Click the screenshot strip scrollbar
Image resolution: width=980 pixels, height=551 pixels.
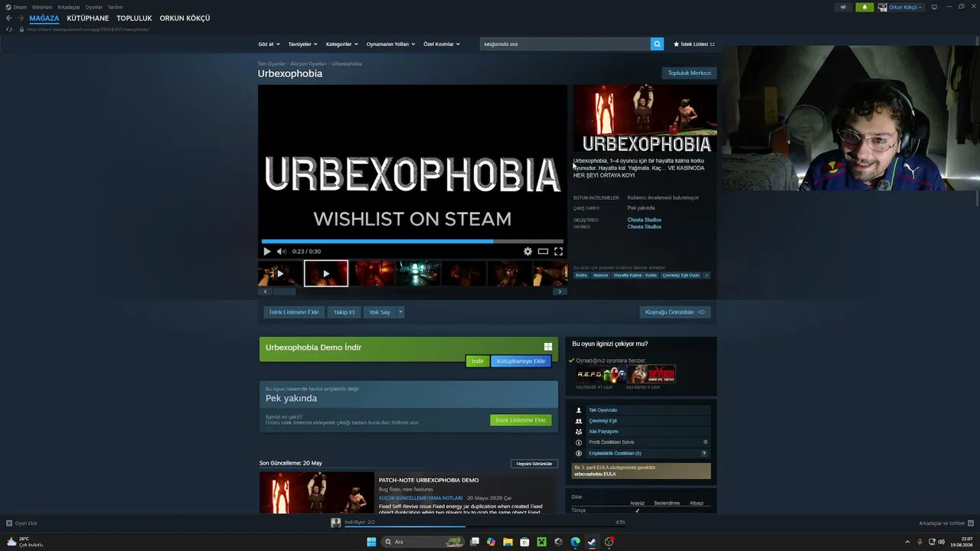(285, 292)
